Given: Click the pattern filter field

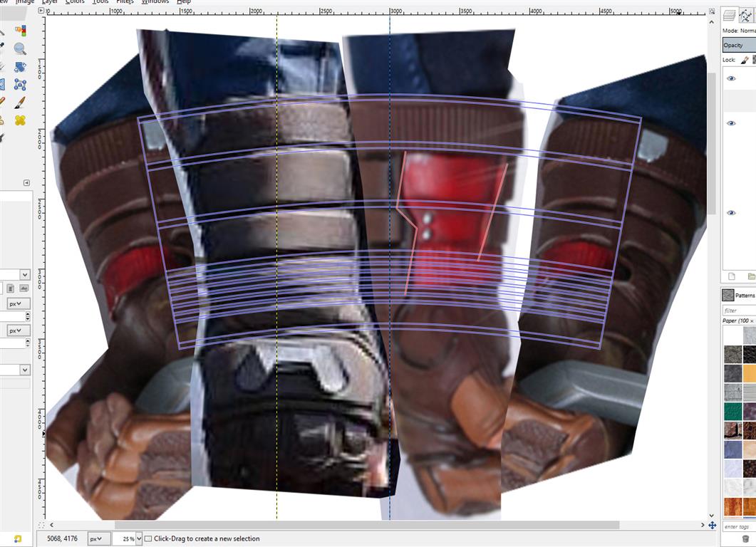Looking at the screenshot, I should click(739, 311).
